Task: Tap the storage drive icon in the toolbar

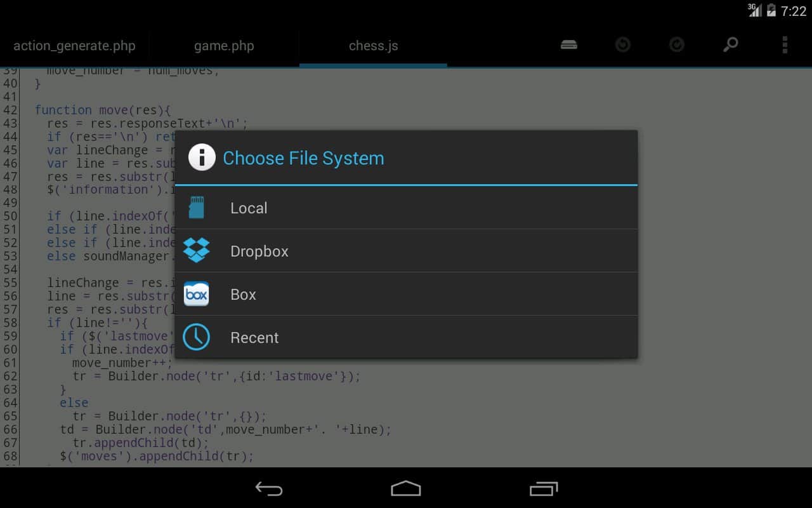Action: [569, 45]
